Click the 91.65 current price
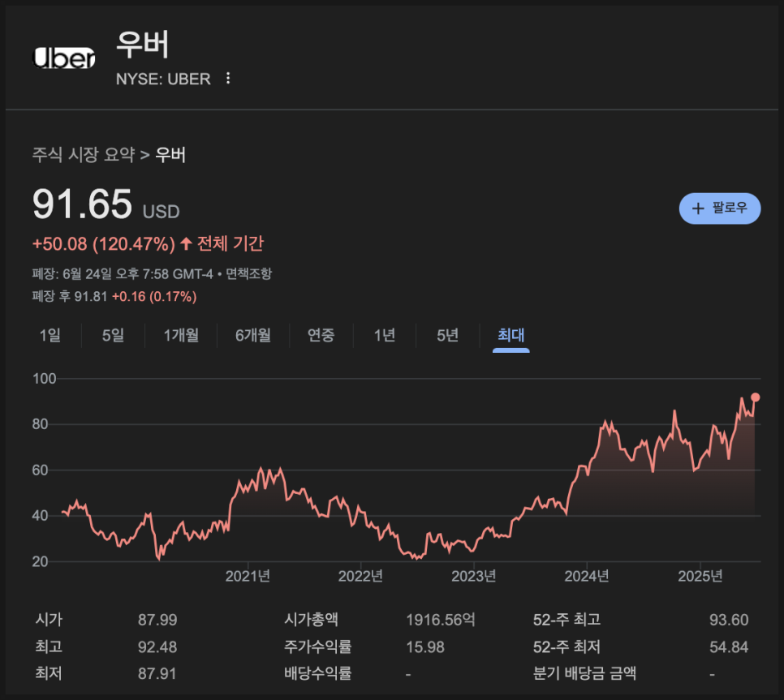 coord(82,204)
